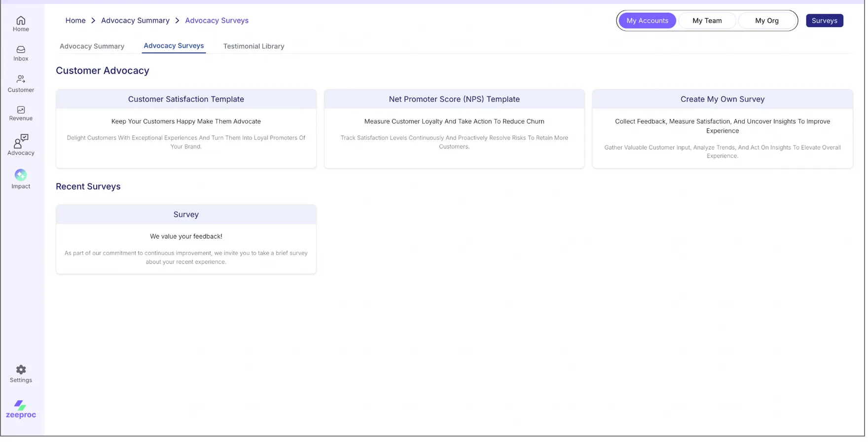Click 'Keep Your Customers Happy Make Them Advocate' text

(x=186, y=121)
